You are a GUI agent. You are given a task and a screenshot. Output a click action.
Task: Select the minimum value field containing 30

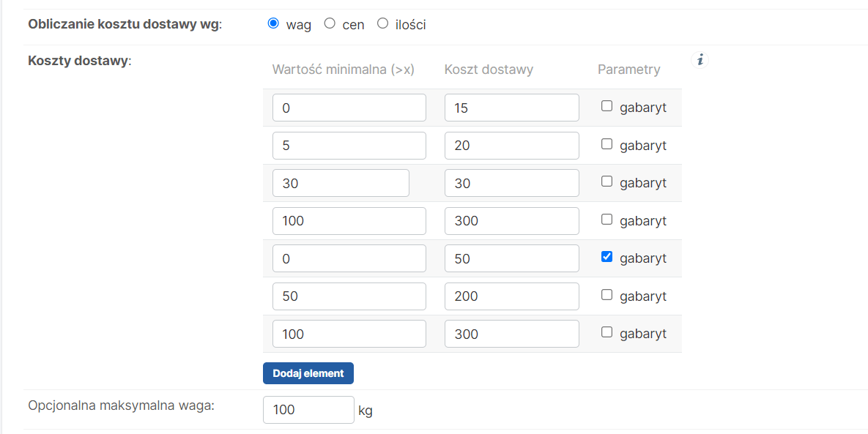pos(341,183)
